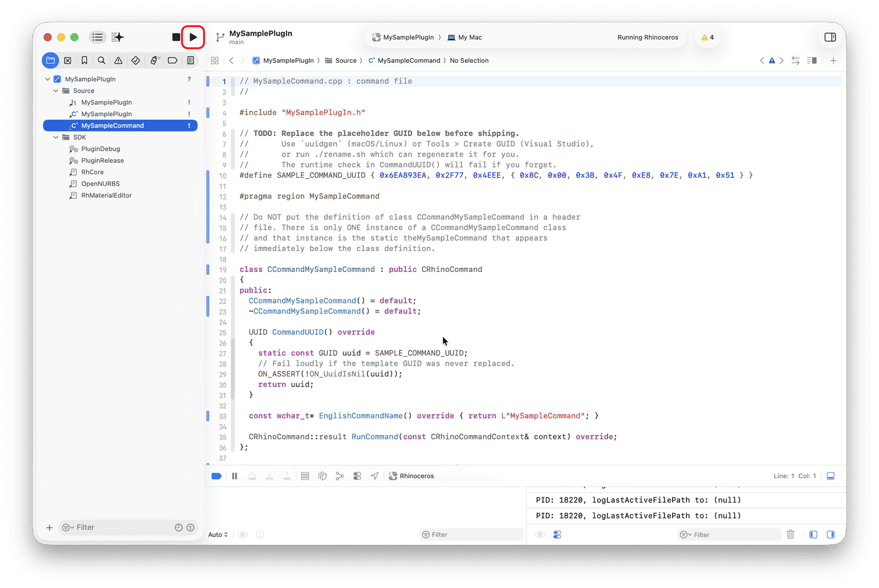The width and height of the screenshot is (879, 588).
Task: Hide the debug area panel
Action: point(831,476)
